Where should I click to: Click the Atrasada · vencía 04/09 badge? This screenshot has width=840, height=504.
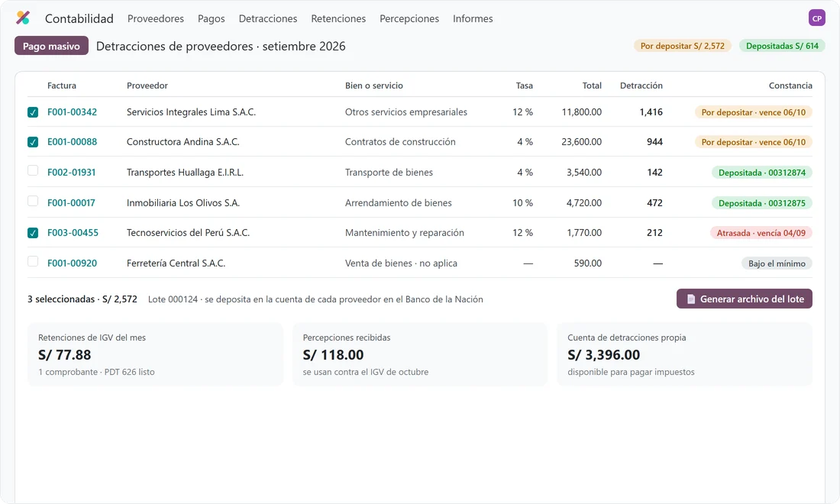[x=761, y=234]
